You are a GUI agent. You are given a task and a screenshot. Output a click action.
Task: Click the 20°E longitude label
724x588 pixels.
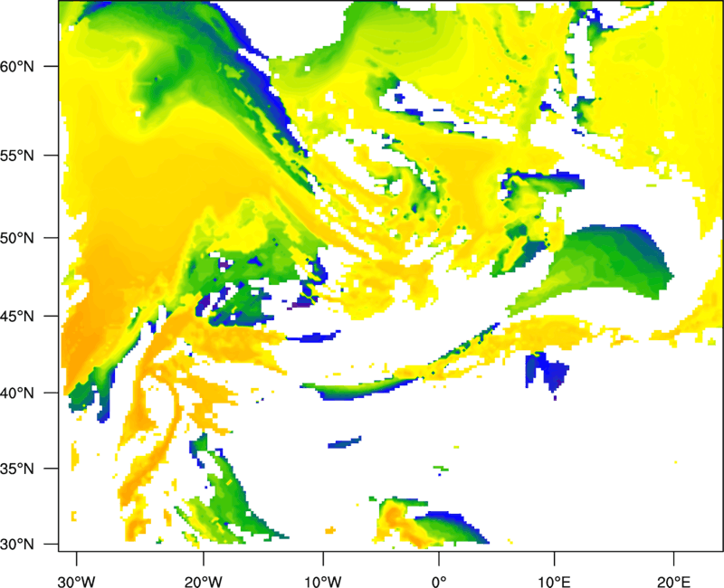point(673,582)
